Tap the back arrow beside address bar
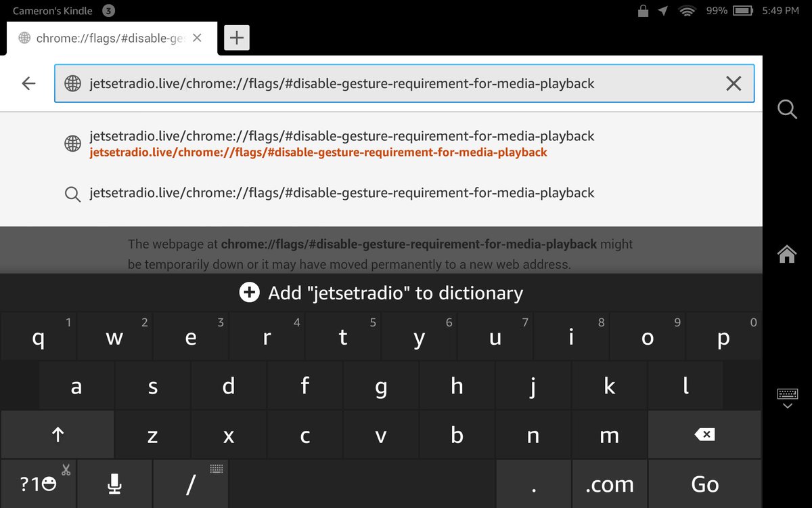Screen dimensions: 812x508 [28, 83]
